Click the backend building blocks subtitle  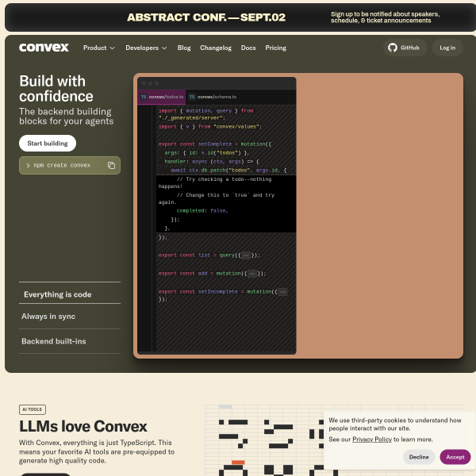(66, 117)
